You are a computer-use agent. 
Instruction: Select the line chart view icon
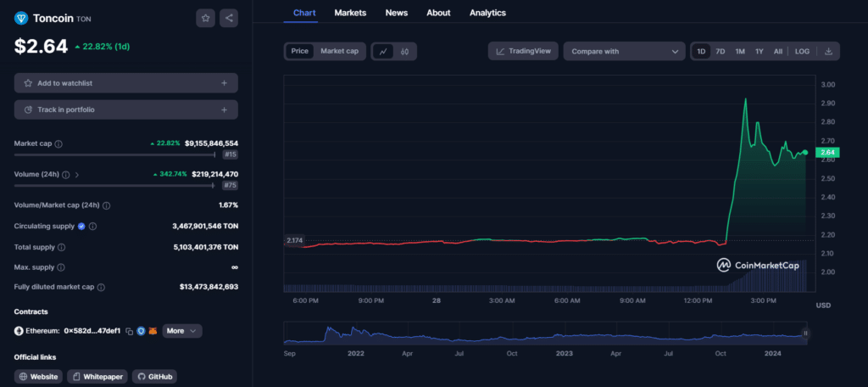pos(383,51)
